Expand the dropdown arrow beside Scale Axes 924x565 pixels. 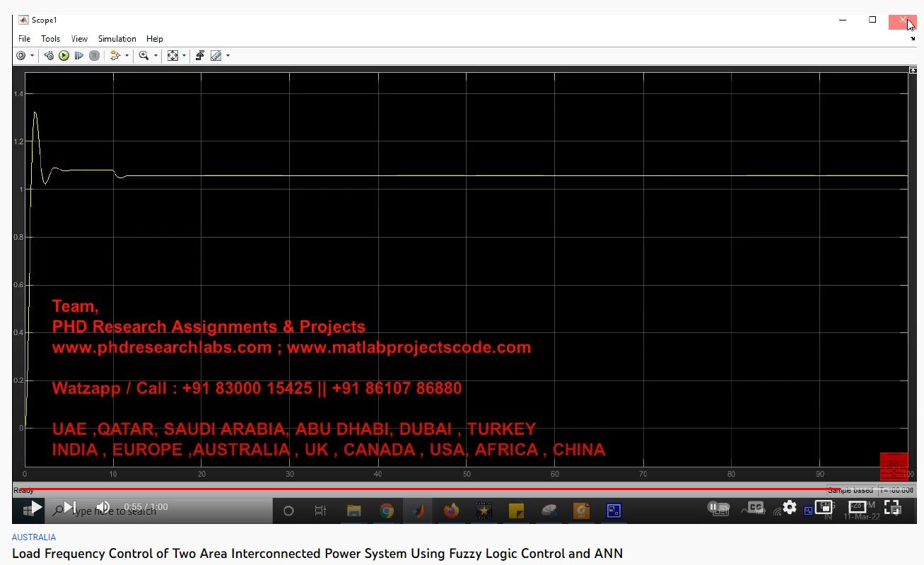point(185,56)
